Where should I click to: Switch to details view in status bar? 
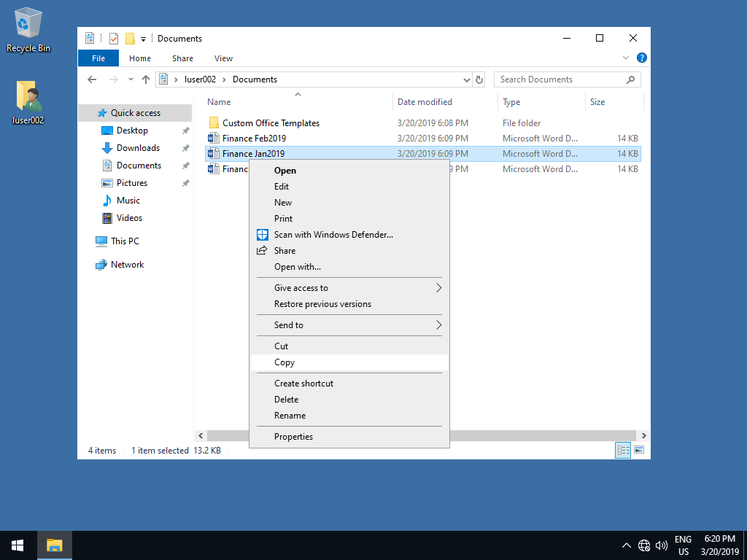pos(624,451)
